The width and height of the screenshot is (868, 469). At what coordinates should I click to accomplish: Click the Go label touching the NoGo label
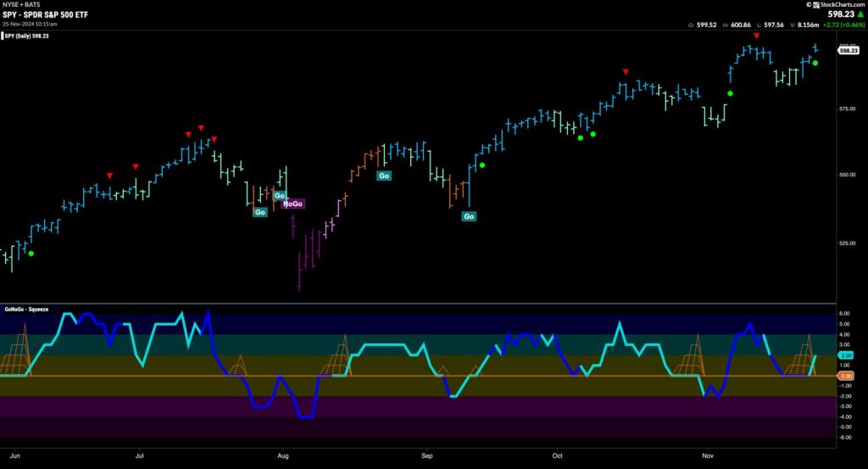click(280, 195)
